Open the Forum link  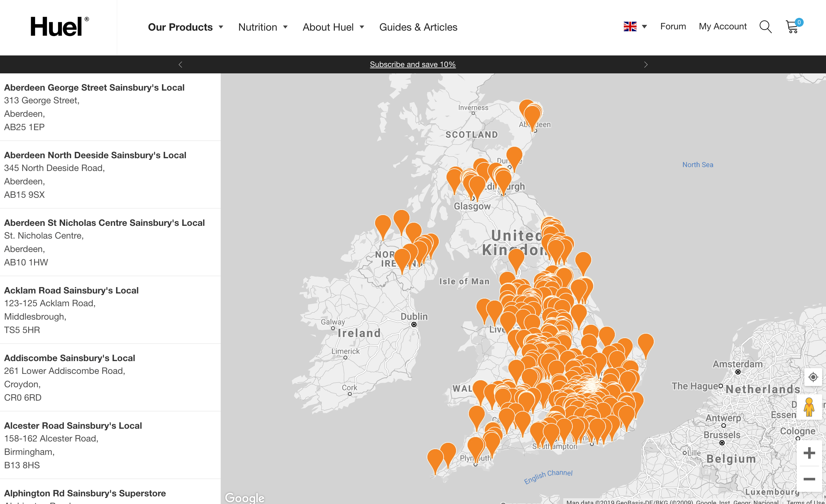[x=673, y=26]
